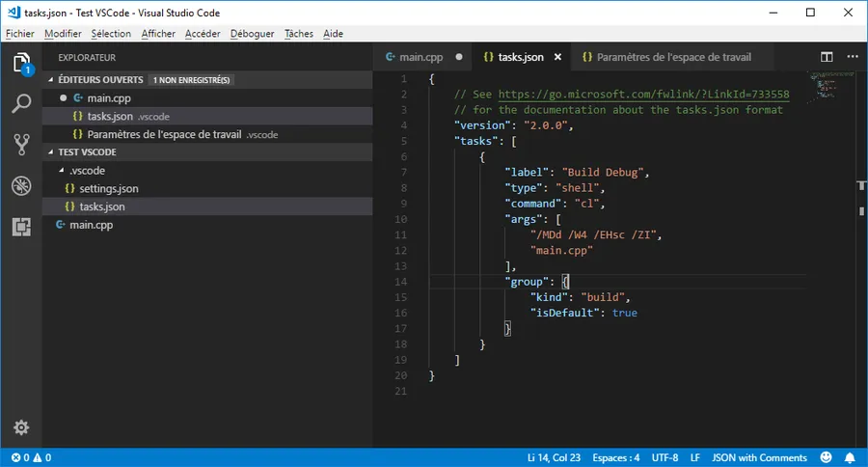
Task: Change end of line via LF
Action: pyautogui.click(x=695, y=457)
